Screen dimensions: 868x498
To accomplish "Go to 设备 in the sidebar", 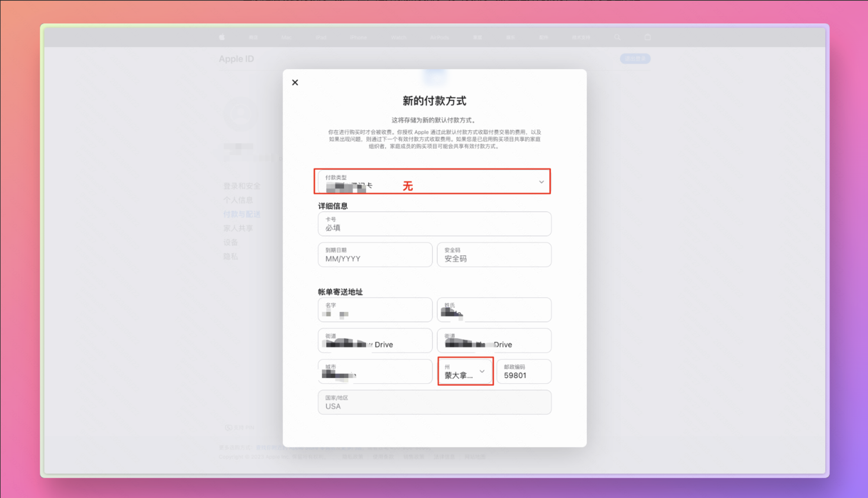I will pos(230,242).
